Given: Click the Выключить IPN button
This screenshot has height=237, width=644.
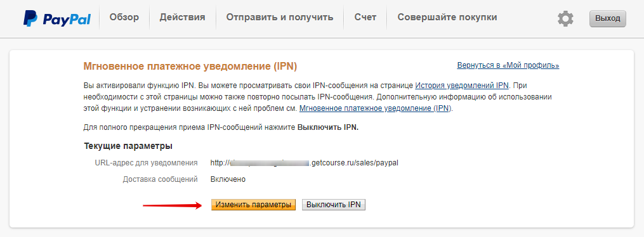Looking at the screenshot, I should tap(334, 205).
